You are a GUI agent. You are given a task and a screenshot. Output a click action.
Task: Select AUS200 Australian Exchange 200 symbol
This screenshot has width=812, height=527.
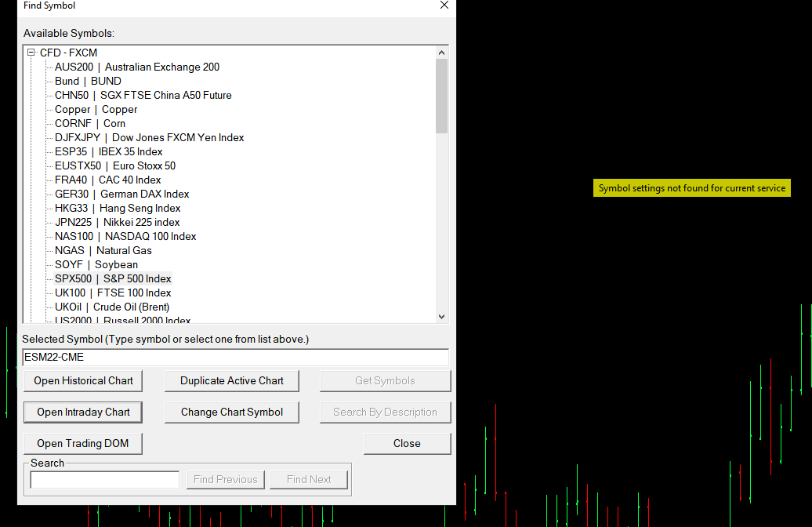[x=137, y=67]
